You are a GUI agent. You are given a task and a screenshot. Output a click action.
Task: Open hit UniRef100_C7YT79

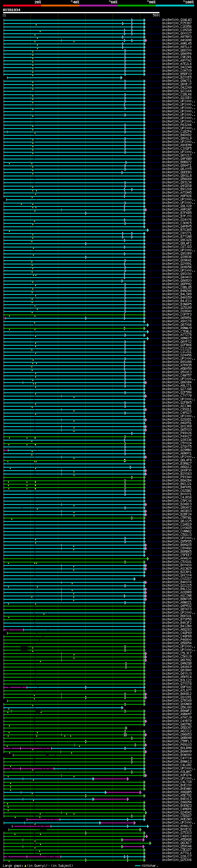(x=177, y=396)
